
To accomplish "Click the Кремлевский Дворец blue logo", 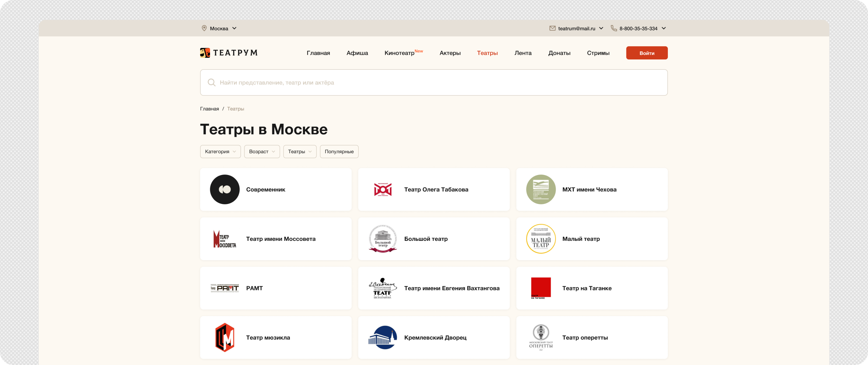I will click(383, 337).
